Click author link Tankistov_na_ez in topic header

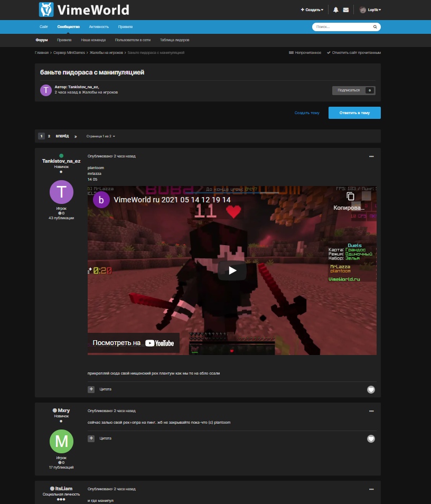[x=83, y=87]
